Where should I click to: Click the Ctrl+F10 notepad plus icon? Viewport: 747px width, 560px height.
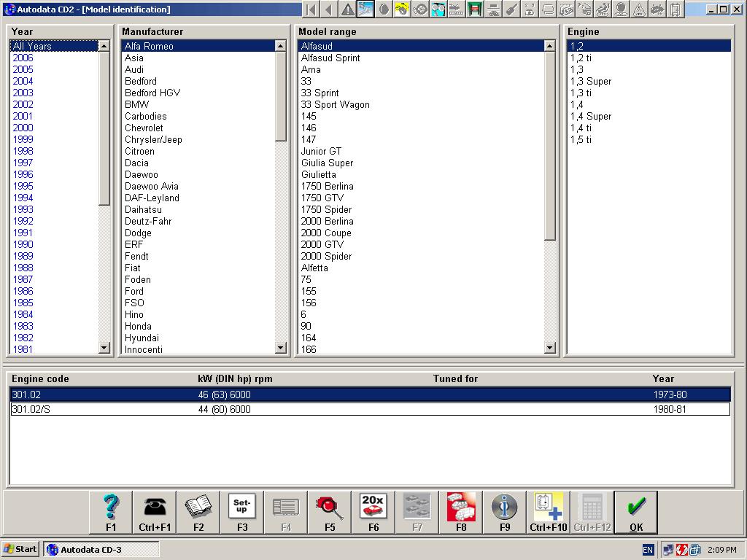(549, 513)
